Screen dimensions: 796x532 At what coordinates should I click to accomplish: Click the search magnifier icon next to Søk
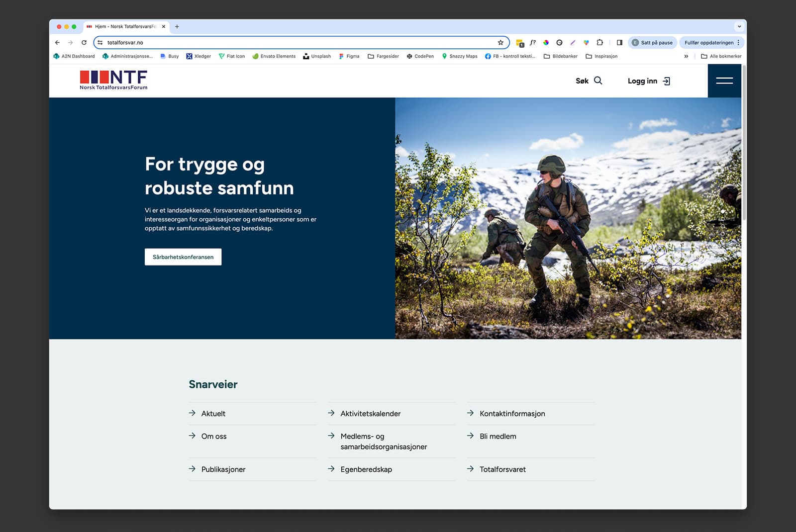pyautogui.click(x=598, y=81)
